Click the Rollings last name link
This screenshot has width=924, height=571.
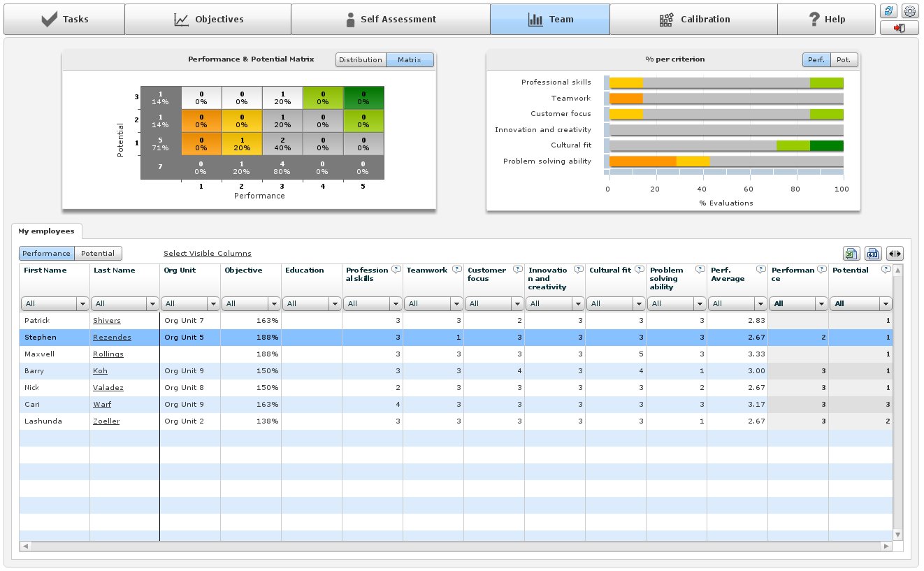(x=108, y=354)
